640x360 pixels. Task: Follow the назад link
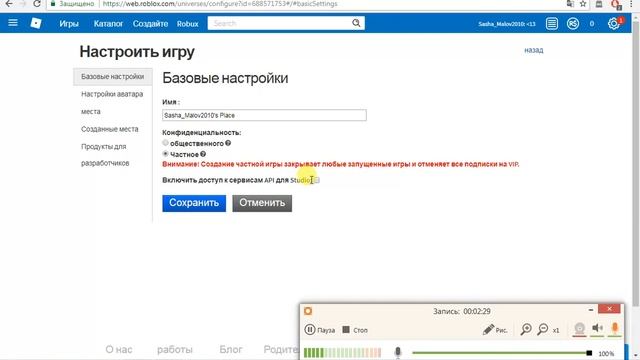click(533, 50)
